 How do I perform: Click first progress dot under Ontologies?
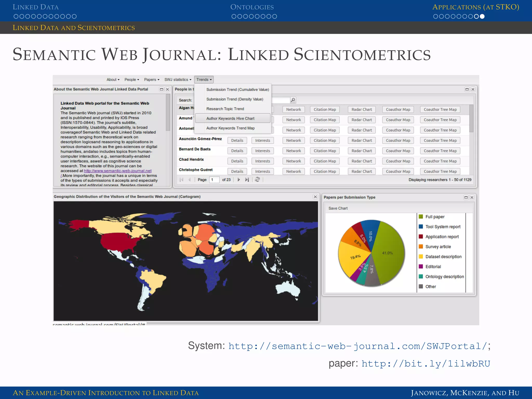pyautogui.click(x=234, y=16)
